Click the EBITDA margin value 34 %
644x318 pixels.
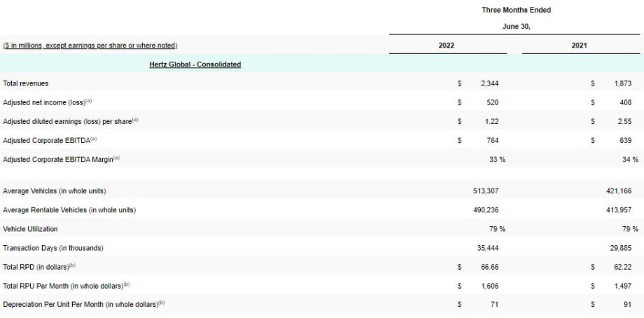[631, 160]
